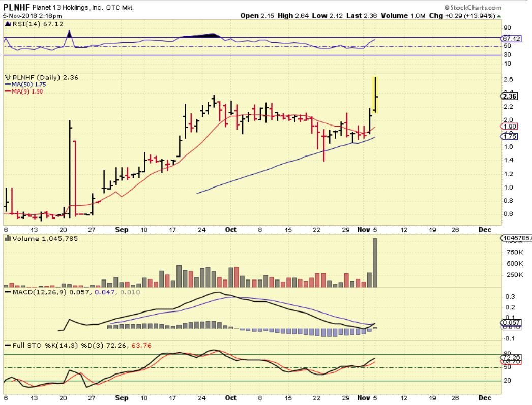Click the red 1.90 MA tag on the price axis
532x405 pixels.
509,127
